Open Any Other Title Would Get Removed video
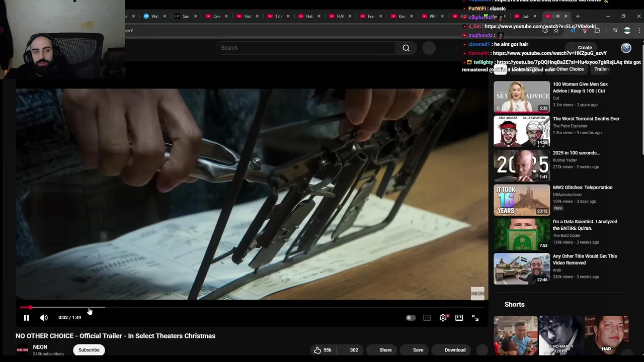Screen dimensions: 644x362 point(585,259)
